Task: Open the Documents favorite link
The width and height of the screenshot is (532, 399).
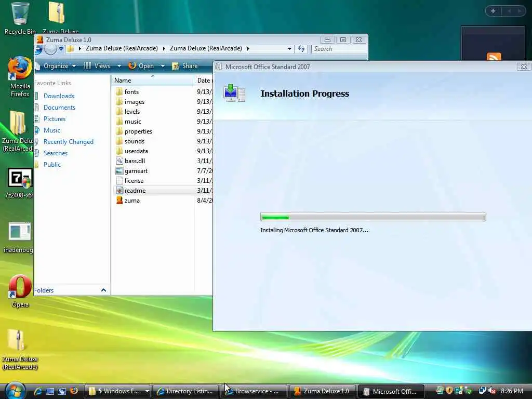Action: point(59,107)
